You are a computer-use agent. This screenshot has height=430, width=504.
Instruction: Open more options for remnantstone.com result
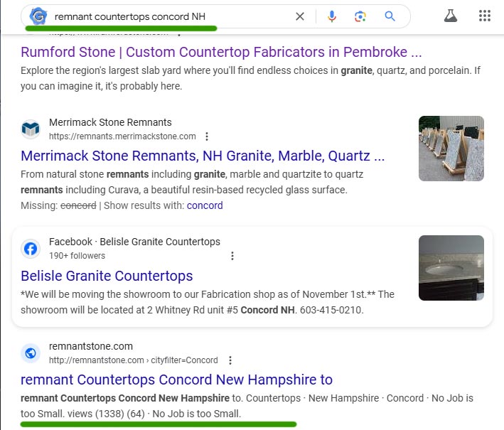pyautogui.click(x=230, y=360)
